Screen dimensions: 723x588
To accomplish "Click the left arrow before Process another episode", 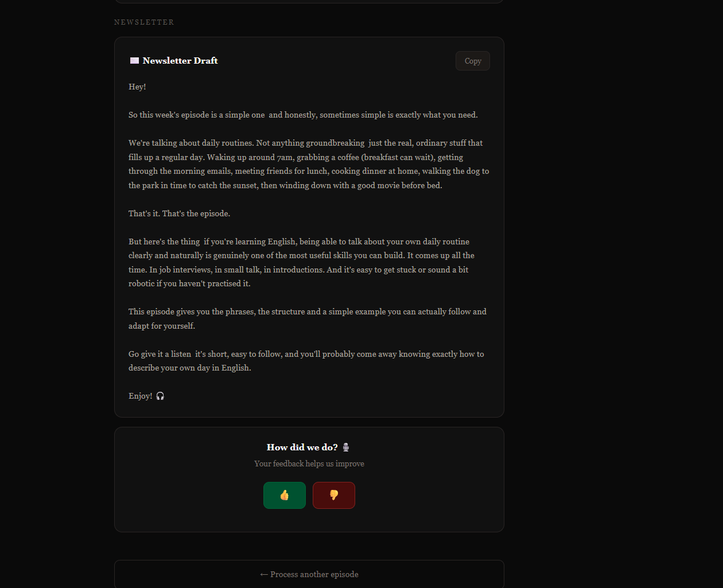I will pyautogui.click(x=265, y=574).
